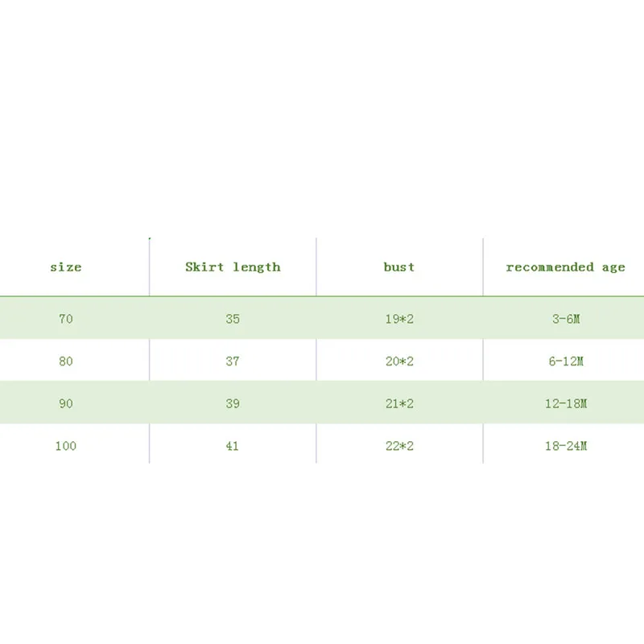Click bust value 19*2
The width and height of the screenshot is (644, 644).
[x=399, y=319]
